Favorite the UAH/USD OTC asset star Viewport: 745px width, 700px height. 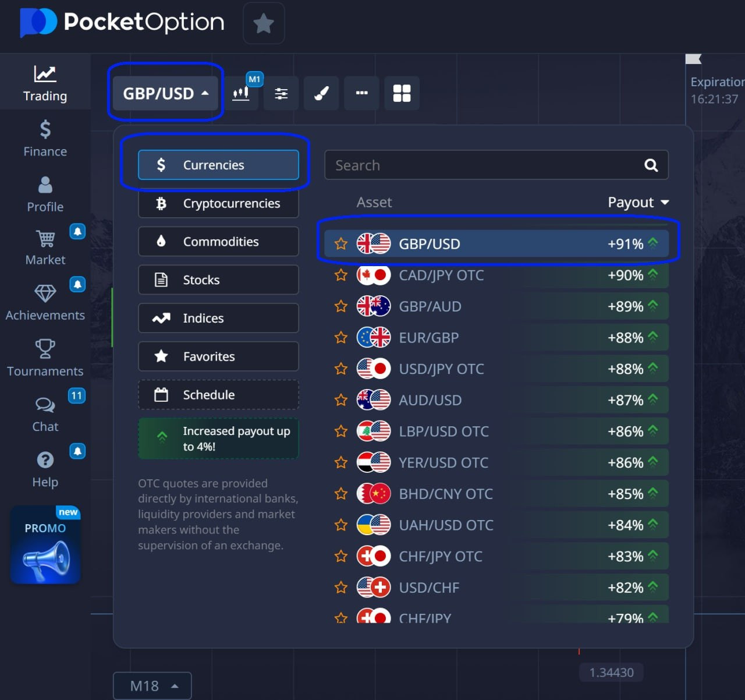point(341,525)
